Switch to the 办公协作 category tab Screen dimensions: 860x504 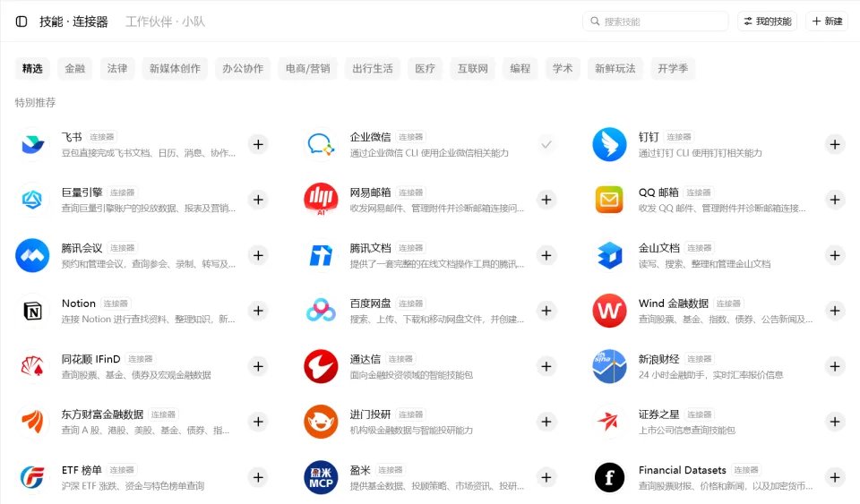tap(243, 68)
